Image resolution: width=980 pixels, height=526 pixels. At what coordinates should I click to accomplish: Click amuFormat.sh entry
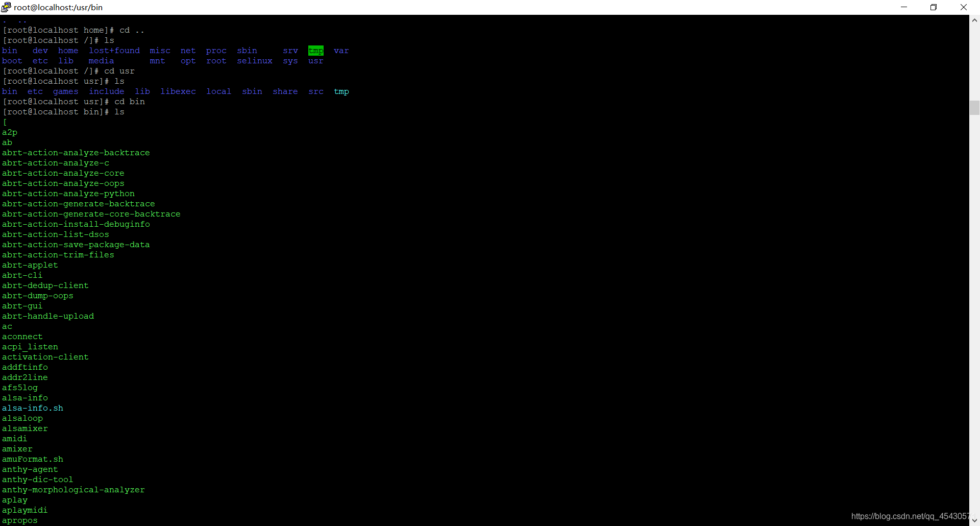[33, 459]
